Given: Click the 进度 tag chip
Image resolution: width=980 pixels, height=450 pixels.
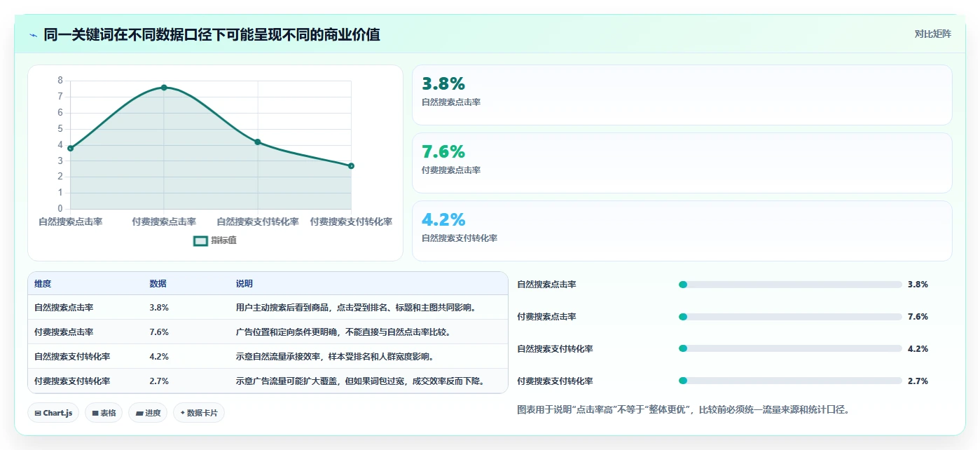Looking at the screenshot, I should tap(149, 413).
